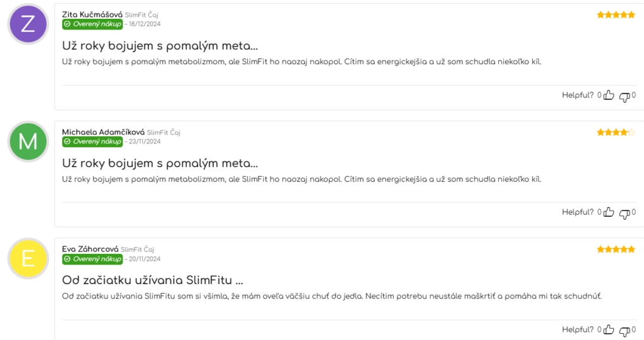This screenshot has height=340, width=644.
Task: Mark Eva Záhorcová's review as helpful
Action: coord(609,330)
